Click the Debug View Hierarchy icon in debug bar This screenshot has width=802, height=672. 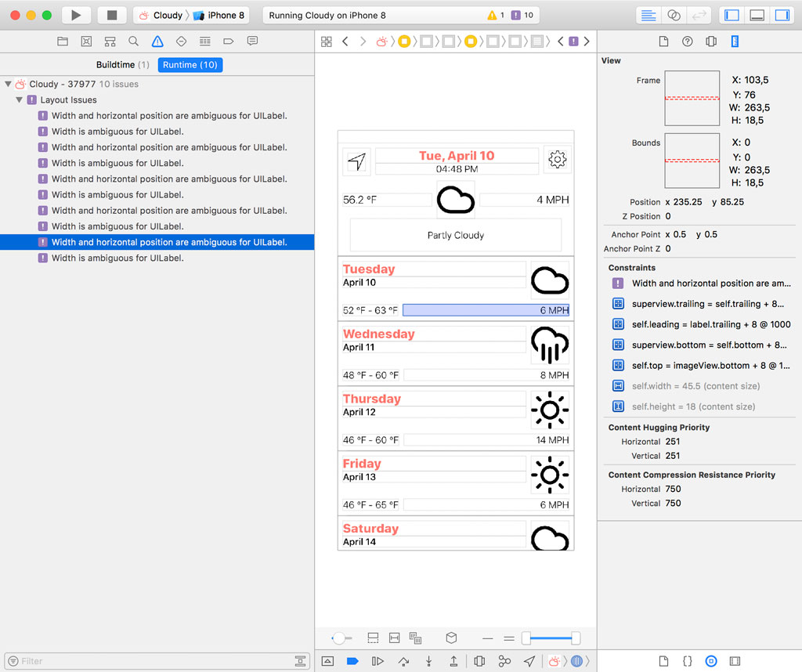pyautogui.click(x=479, y=661)
